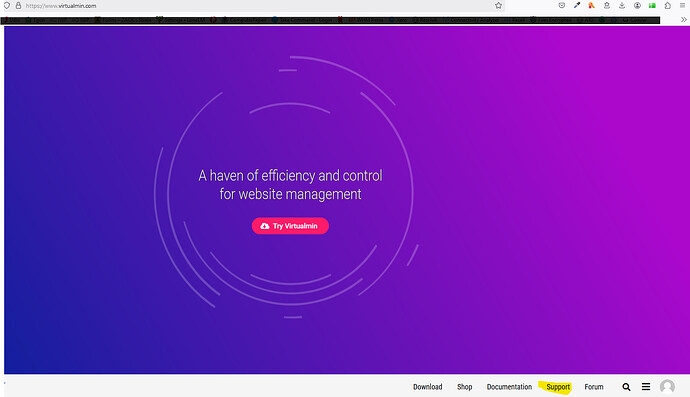Open the site hamburger menu icon
690x397 pixels.
click(x=646, y=387)
